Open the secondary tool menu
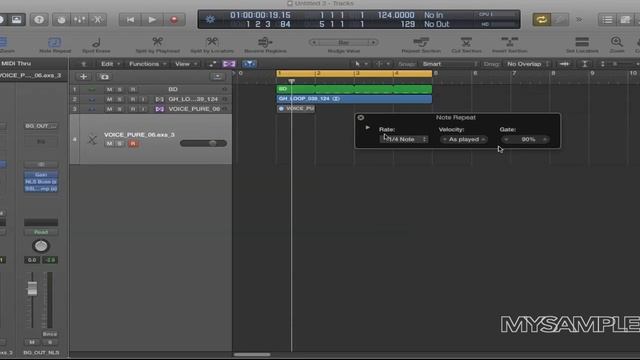This screenshot has height=360, width=640. [383, 64]
